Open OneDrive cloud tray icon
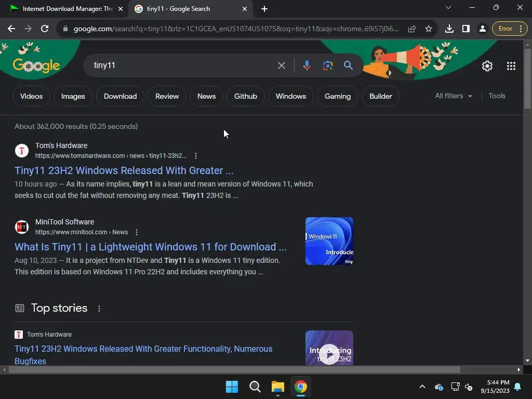The height and width of the screenshot is (399, 532). 438,387
